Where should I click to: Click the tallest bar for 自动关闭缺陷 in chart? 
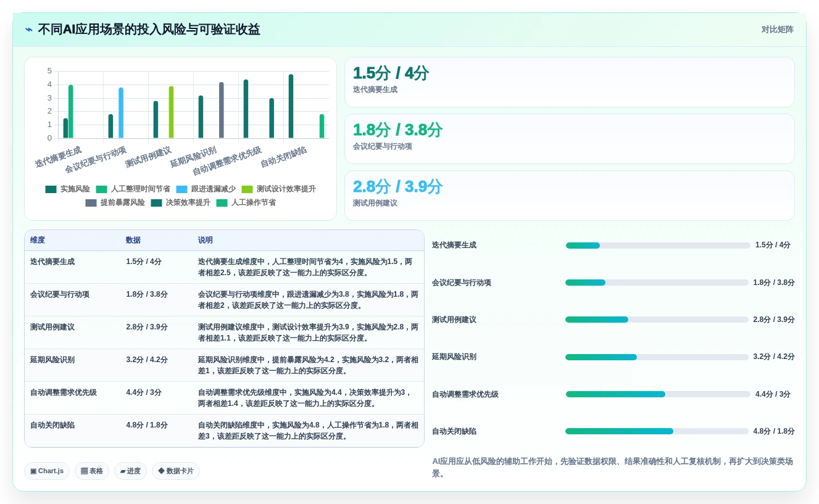click(x=291, y=106)
